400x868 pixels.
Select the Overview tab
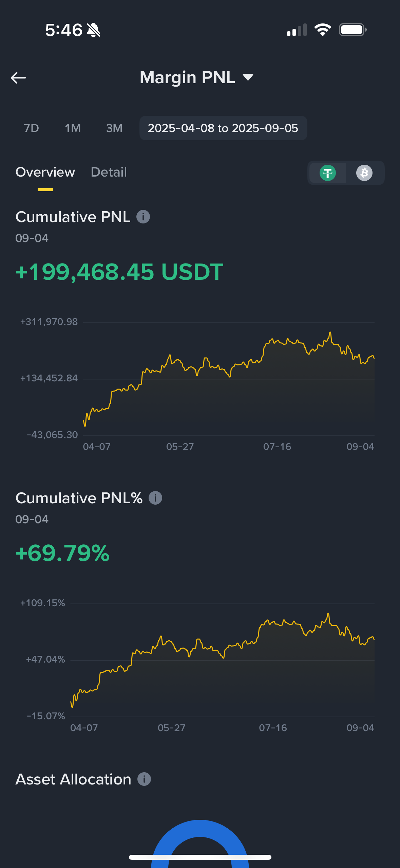pyautogui.click(x=45, y=172)
